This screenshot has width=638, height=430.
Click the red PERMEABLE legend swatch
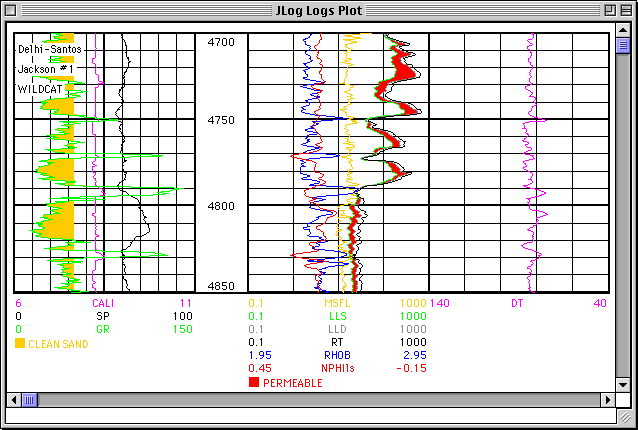pyautogui.click(x=253, y=383)
